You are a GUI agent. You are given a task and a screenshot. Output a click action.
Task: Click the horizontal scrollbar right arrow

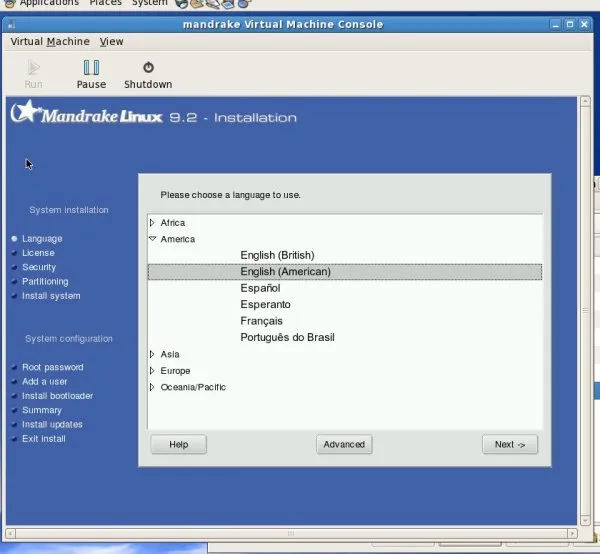click(x=572, y=533)
